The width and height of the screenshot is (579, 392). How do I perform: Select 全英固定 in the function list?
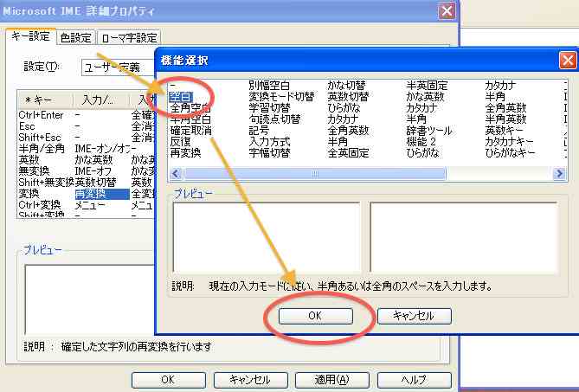pyautogui.click(x=348, y=153)
